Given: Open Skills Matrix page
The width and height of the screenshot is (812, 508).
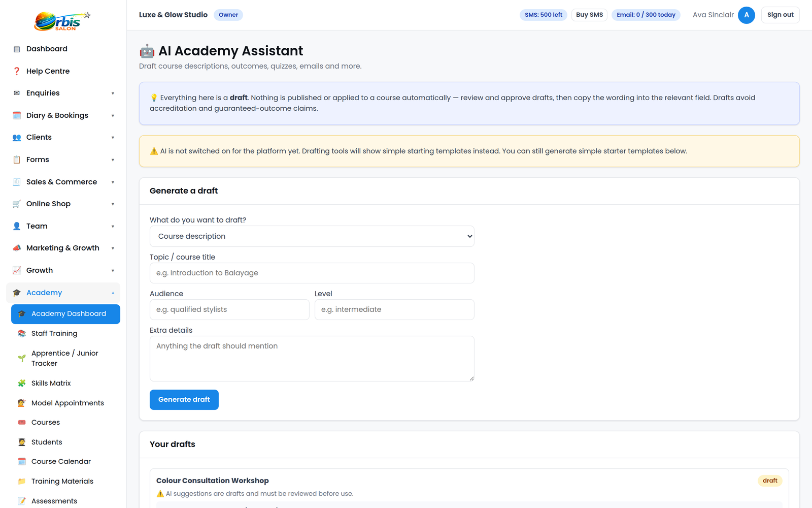Looking at the screenshot, I should coord(65,383).
